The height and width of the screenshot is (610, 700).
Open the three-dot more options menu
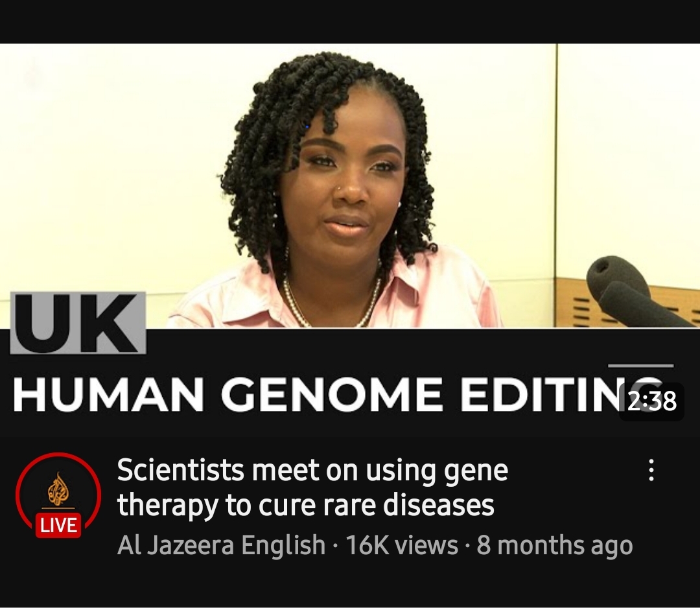[651, 470]
